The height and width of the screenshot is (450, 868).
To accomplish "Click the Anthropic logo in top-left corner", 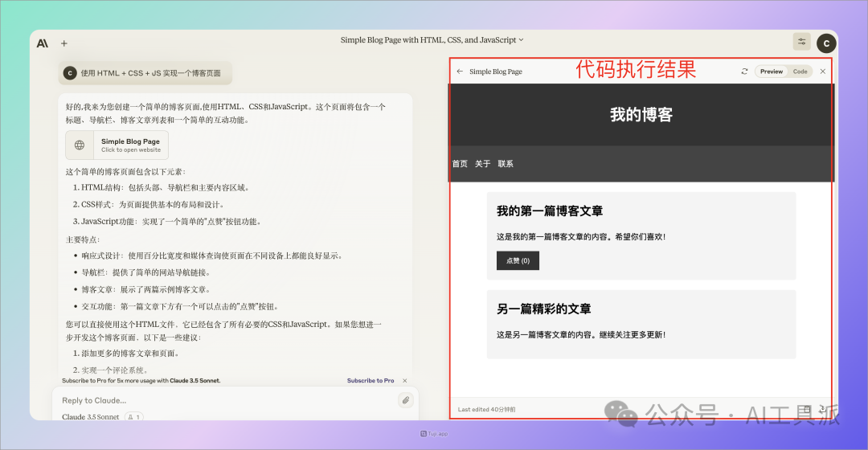I will (43, 43).
